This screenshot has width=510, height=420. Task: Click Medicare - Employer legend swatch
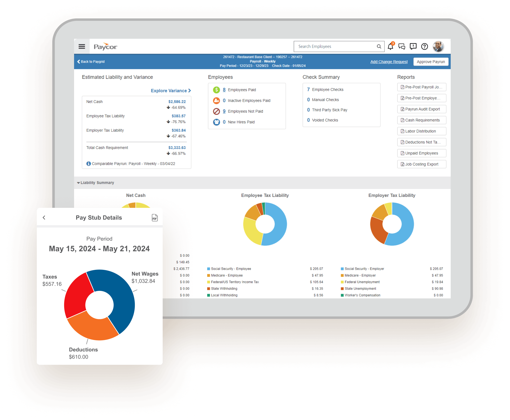pos(342,275)
